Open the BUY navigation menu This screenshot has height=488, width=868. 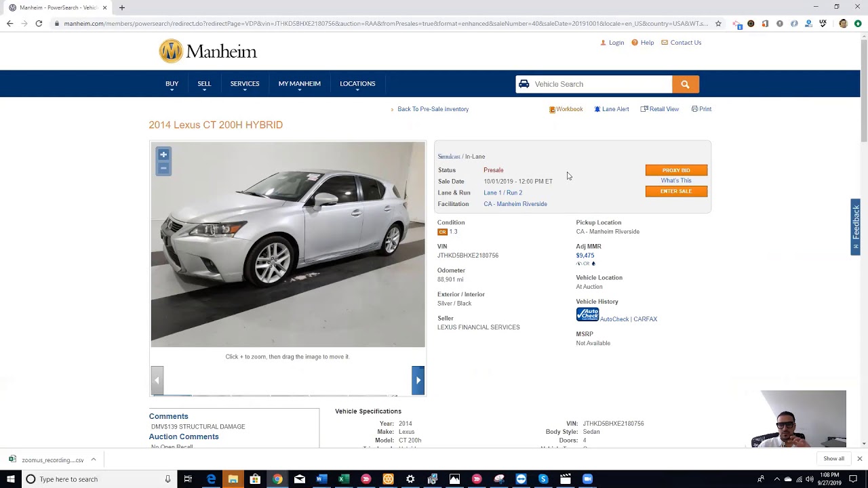point(172,84)
